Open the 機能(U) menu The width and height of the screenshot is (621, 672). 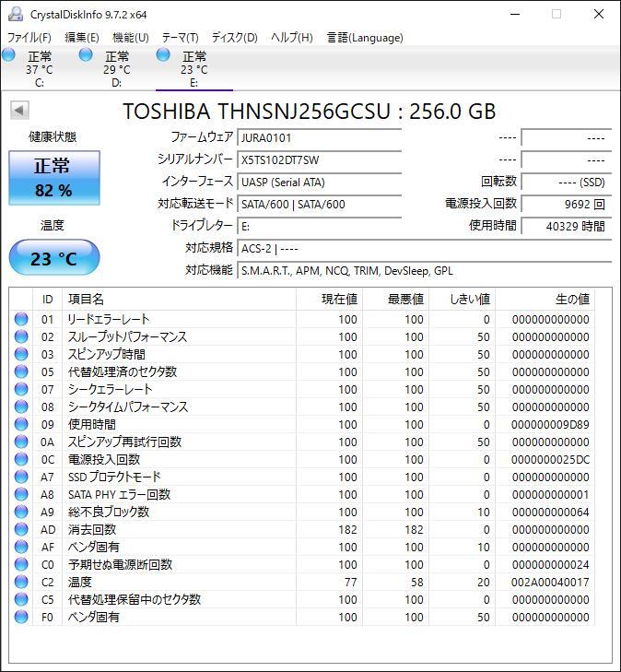pos(131,38)
